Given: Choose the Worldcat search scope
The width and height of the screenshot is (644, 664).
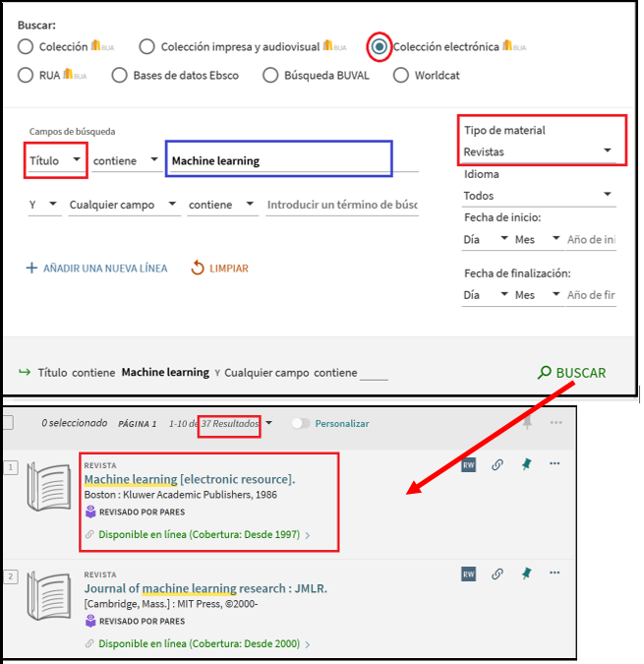Looking at the screenshot, I should 401,75.
